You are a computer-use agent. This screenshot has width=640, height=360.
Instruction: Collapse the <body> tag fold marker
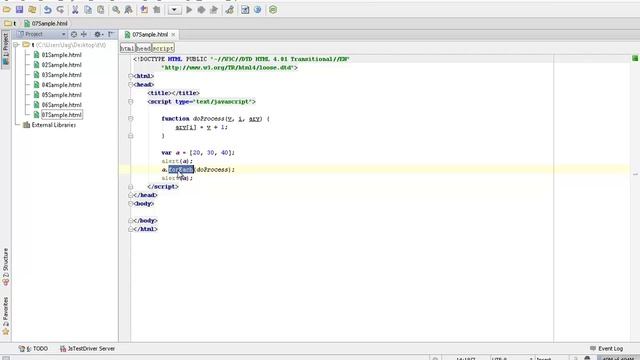tap(131, 203)
